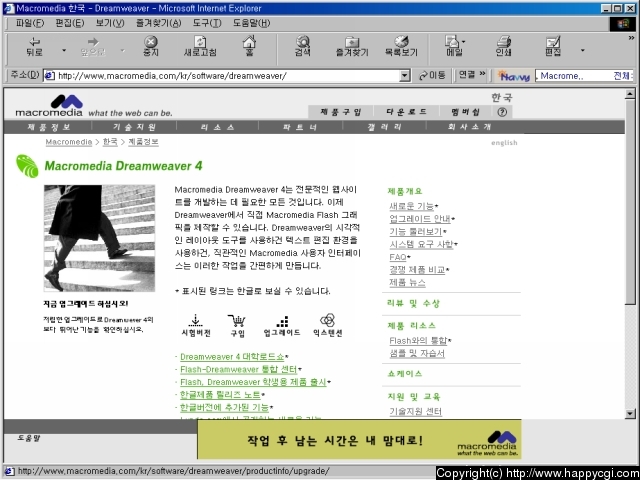
Task: Click the yellow Macromedia banner ad
Action: click(x=359, y=440)
